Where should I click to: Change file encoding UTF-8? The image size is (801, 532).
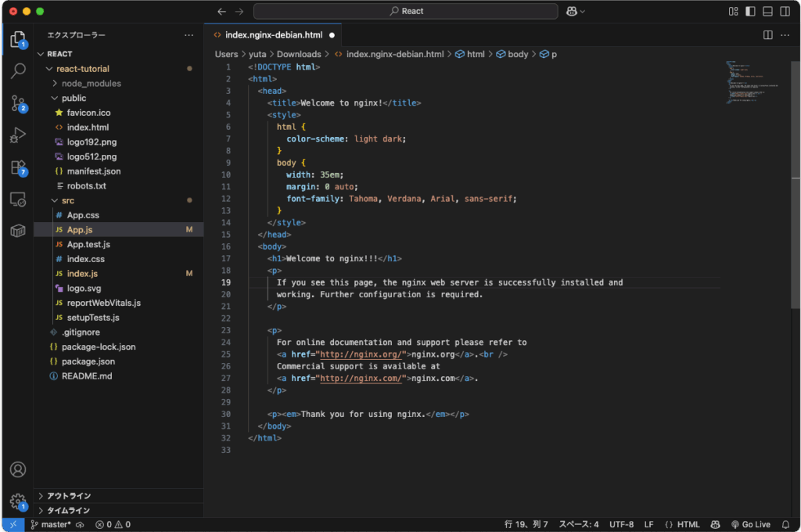coord(621,524)
